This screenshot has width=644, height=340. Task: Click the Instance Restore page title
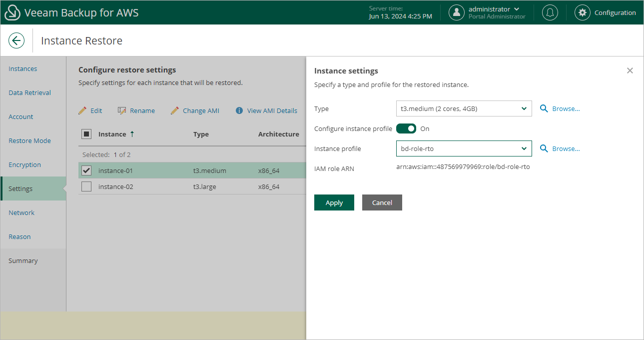click(x=81, y=40)
